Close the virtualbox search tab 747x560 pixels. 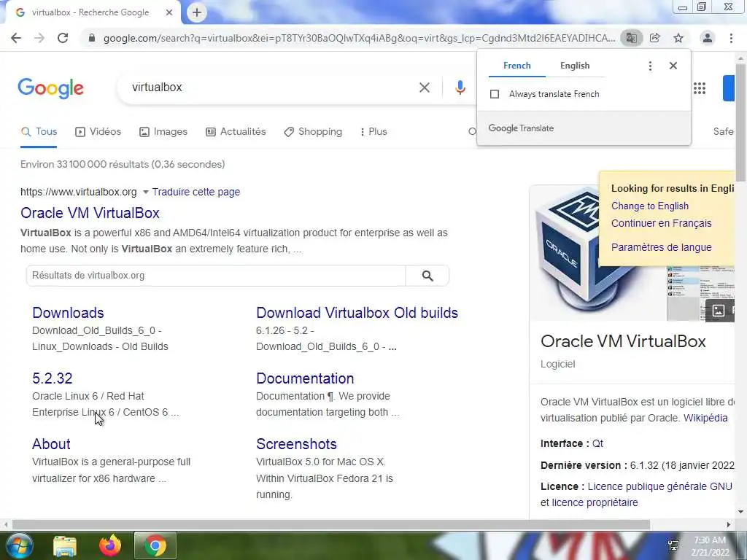pyautogui.click(x=169, y=12)
